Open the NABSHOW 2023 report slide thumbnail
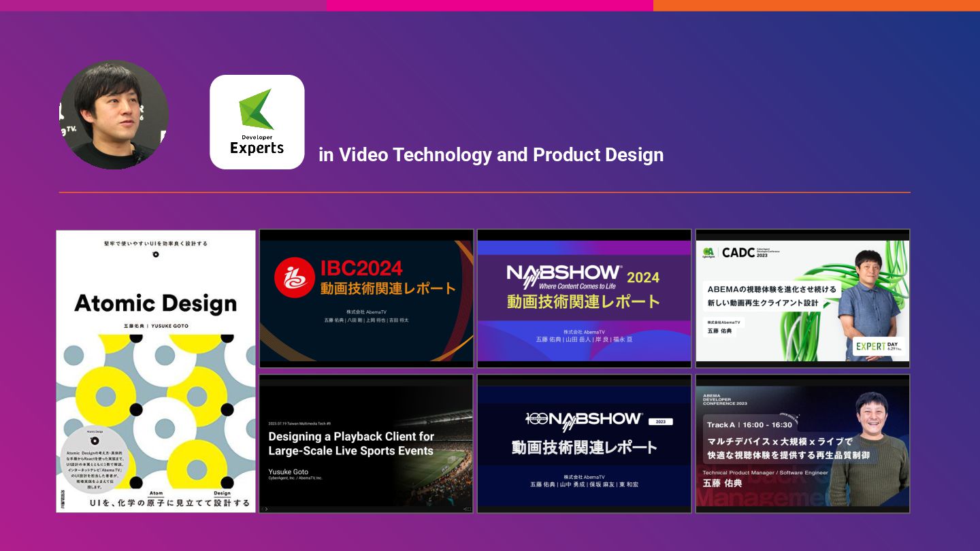The image size is (980, 551). 585,444
